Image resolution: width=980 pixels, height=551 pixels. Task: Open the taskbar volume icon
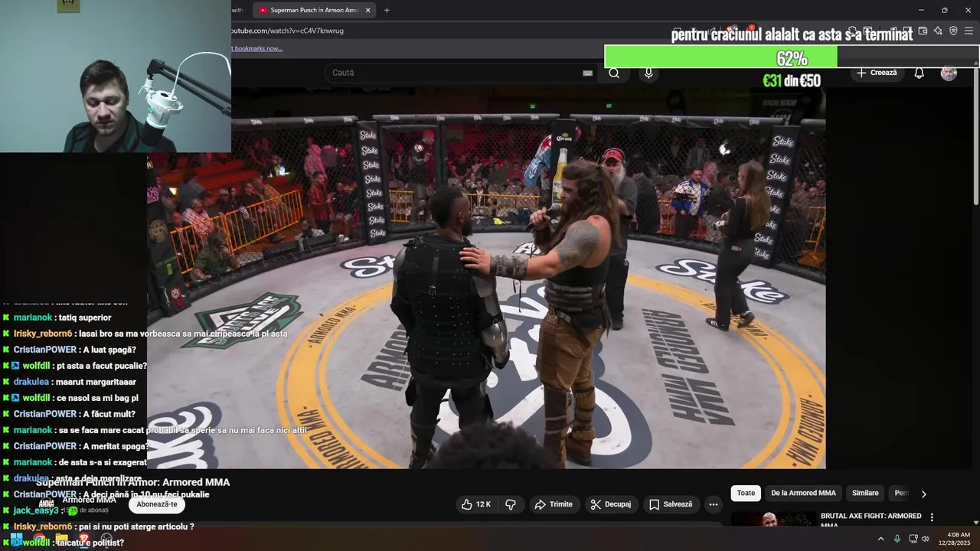(926, 539)
